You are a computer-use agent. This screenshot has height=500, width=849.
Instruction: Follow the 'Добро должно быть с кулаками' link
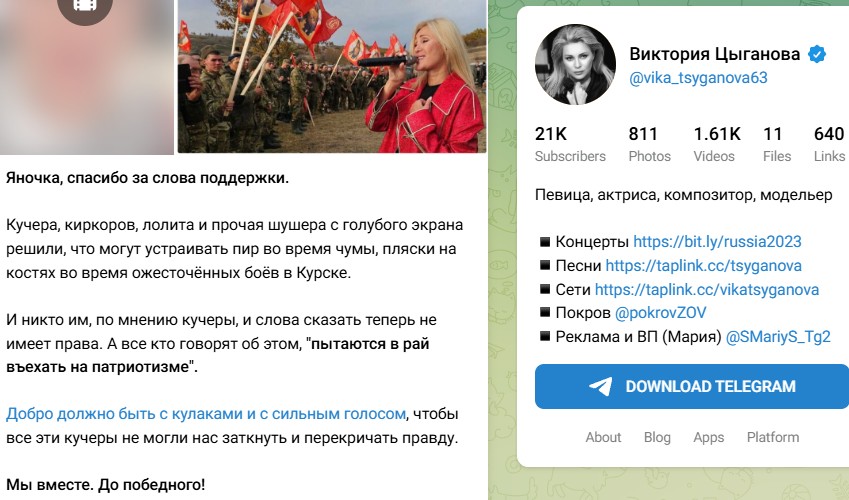[206, 414]
